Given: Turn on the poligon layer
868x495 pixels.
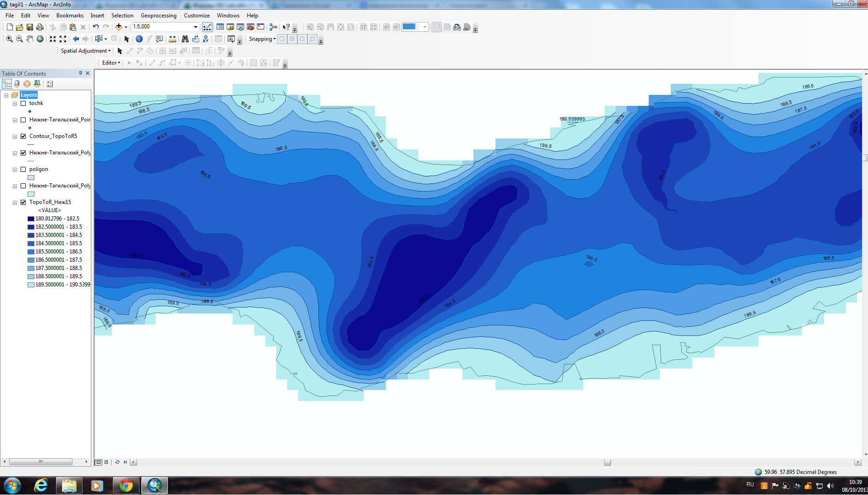Looking at the screenshot, I should (23, 170).
